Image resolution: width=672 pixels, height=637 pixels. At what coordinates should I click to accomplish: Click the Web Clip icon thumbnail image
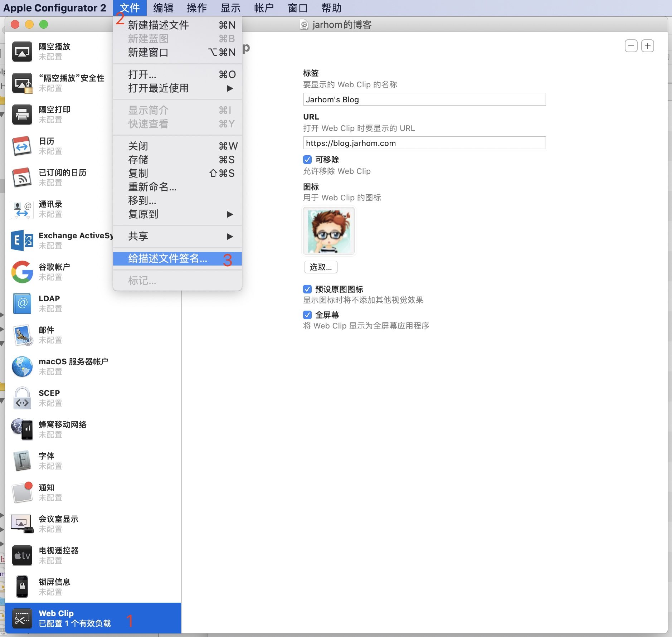pos(328,231)
